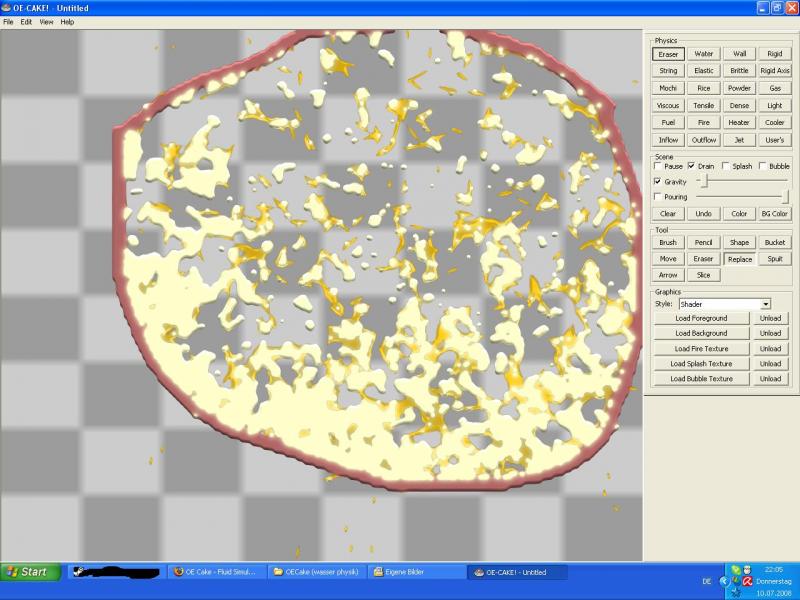Uncheck the Gravity checkbox

657,182
